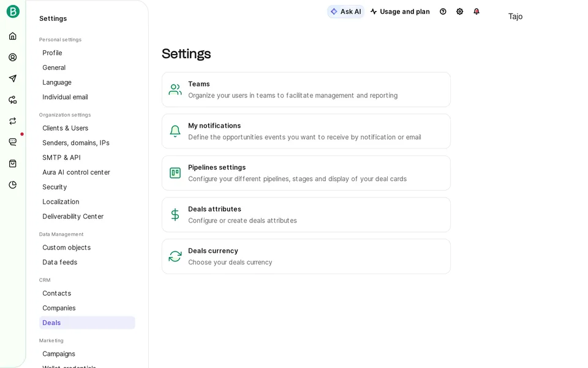Open the My notifications card title
588x368 pixels.
(214, 126)
